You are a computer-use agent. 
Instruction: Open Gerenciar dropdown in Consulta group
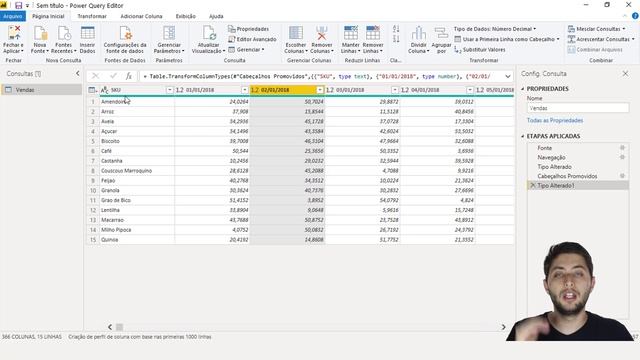pyautogui.click(x=246, y=49)
